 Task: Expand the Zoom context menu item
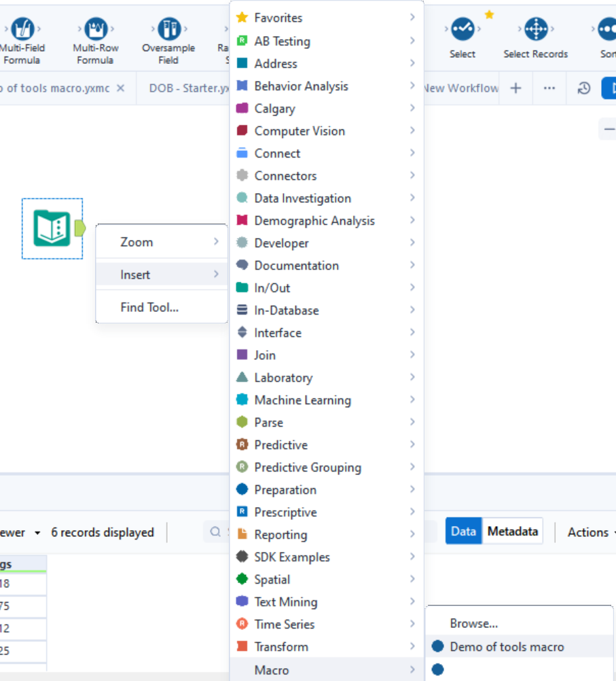[x=162, y=242]
